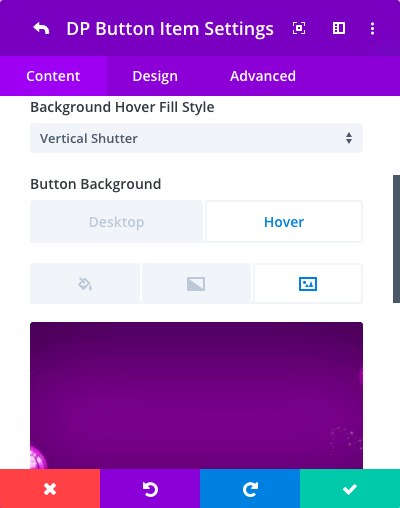Open the Content tab
400x508 pixels.
click(x=53, y=76)
